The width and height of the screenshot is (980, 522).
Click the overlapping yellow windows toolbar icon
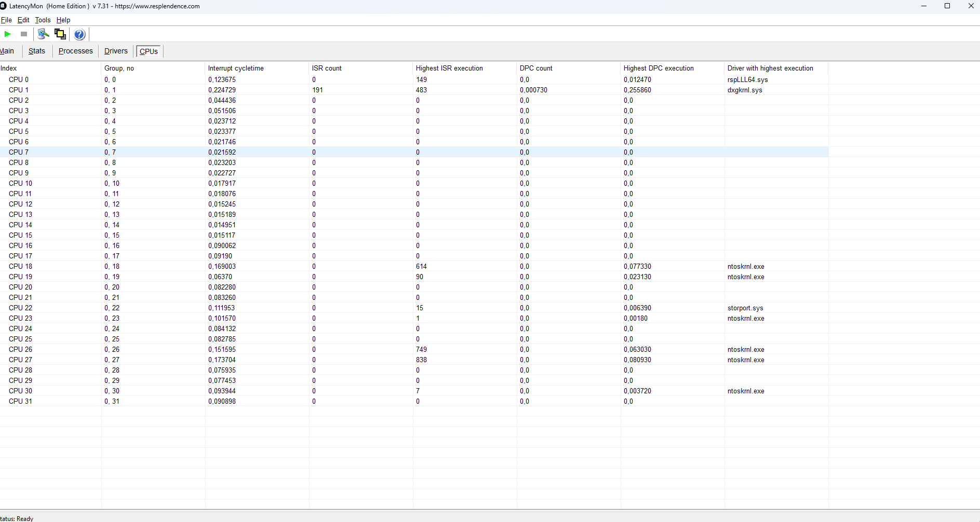point(60,34)
